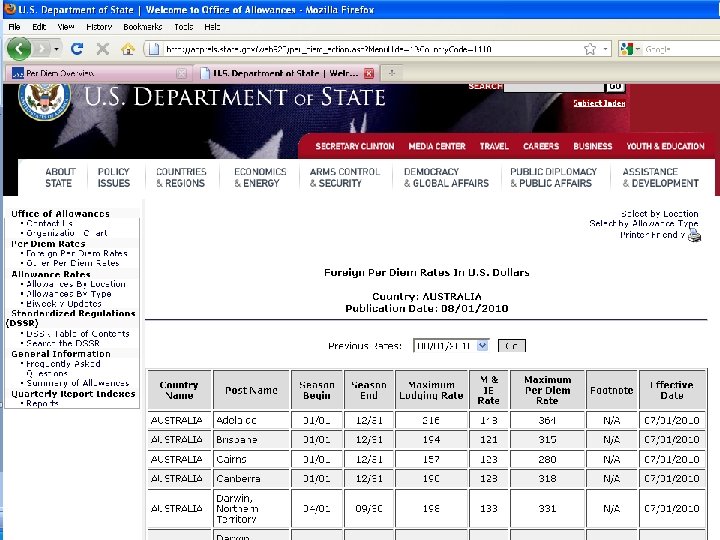Click Select by Allowance Type link
Image resolution: width=720 pixels, height=540 pixels.
[x=644, y=224]
